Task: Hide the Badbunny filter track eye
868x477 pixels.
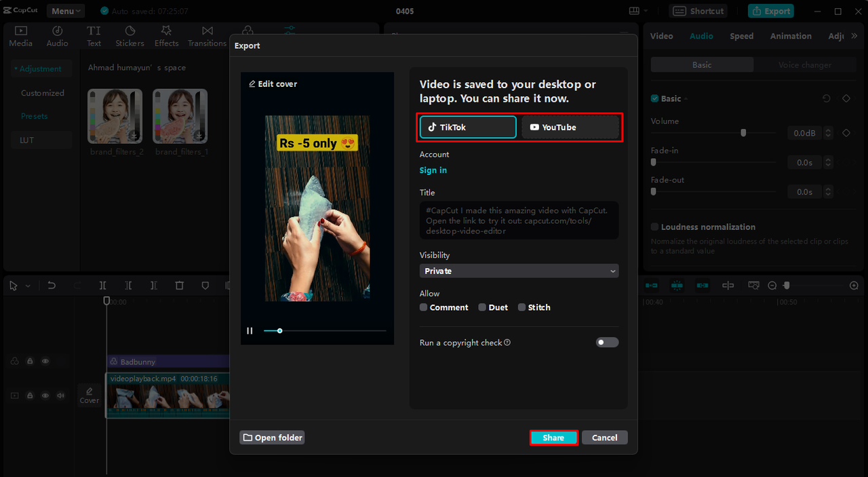Action: click(45, 361)
